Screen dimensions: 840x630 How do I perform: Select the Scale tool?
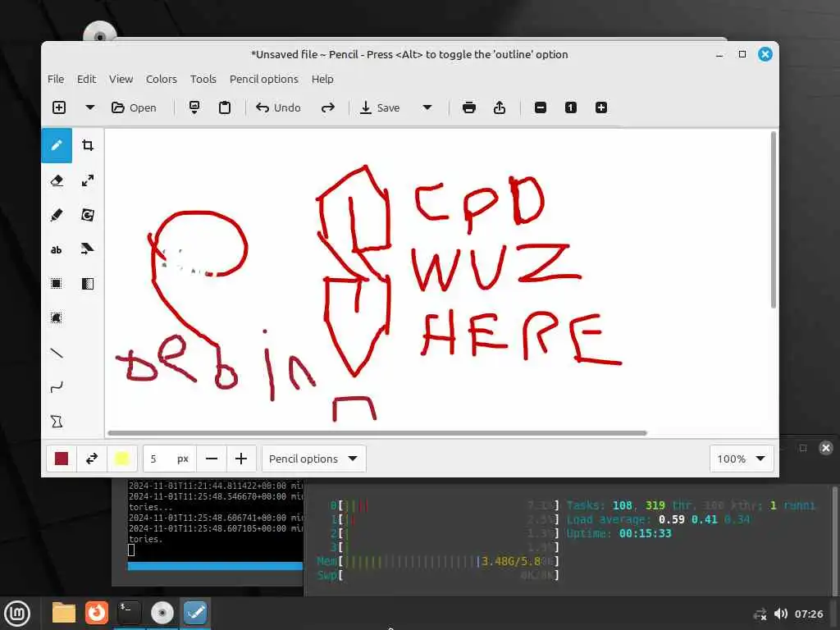click(x=87, y=180)
